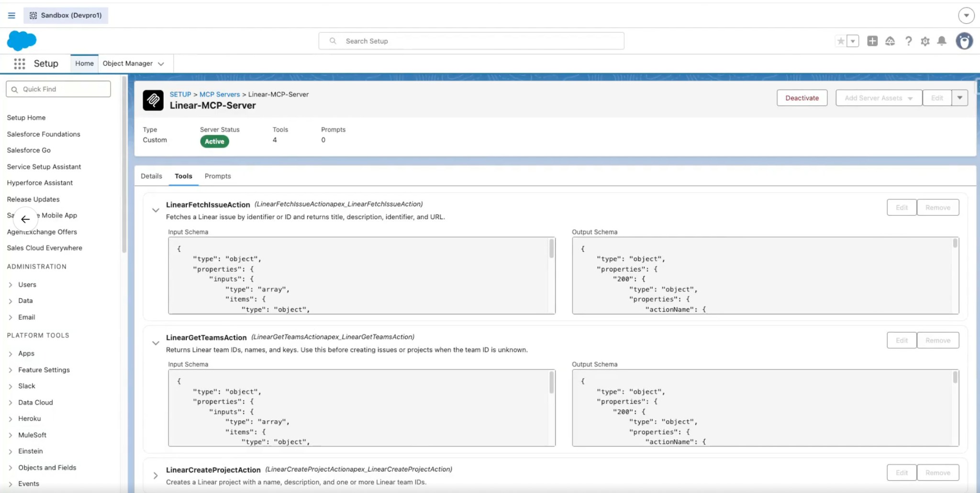The width and height of the screenshot is (980, 493).
Task: Click the LinearGetTeamsAction input schema scrollbar
Action: 551,382
